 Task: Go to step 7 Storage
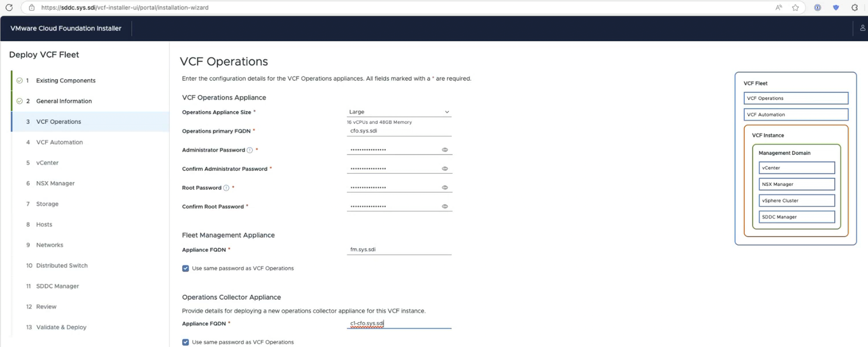click(x=90, y=204)
